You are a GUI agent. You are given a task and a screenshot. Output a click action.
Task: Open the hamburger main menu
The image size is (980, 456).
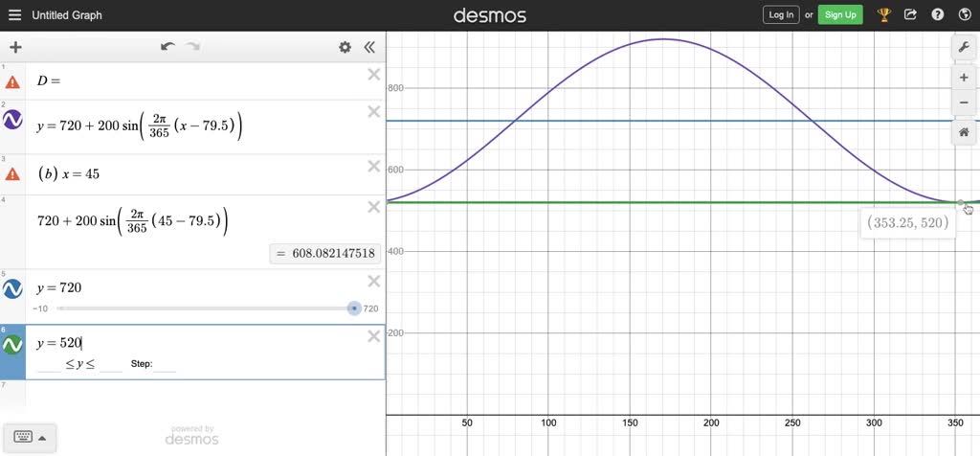(14, 15)
